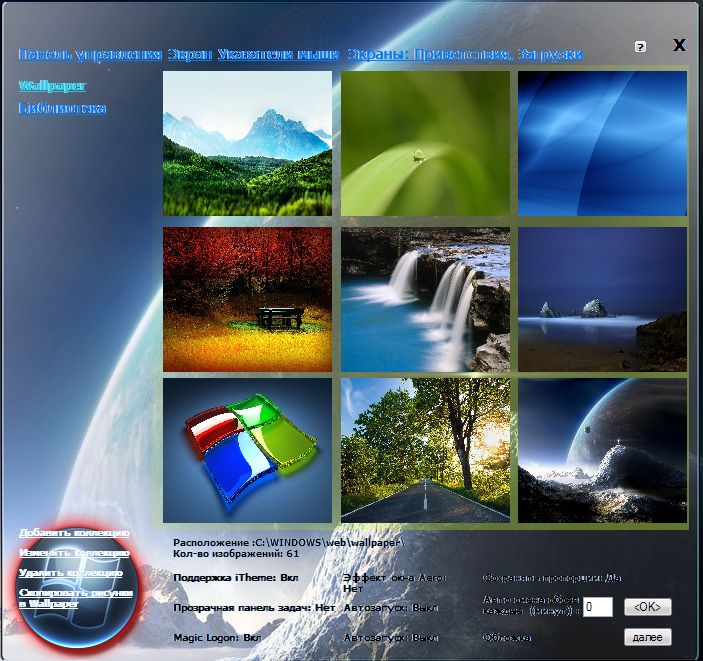Screen dimensions: 703x661
Task: Toggle Прозрачная панель задач: Нет
Action: point(254,608)
